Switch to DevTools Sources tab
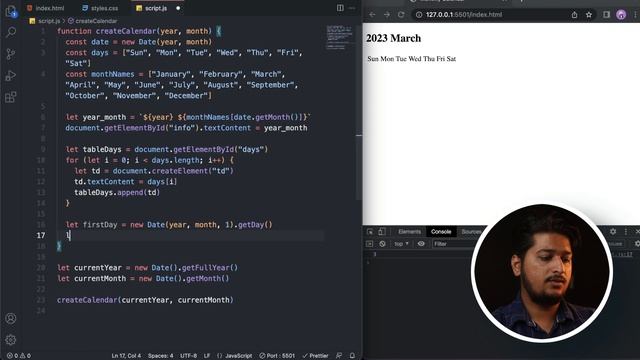The height and width of the screenshot is (360, 640). (471, 231)
